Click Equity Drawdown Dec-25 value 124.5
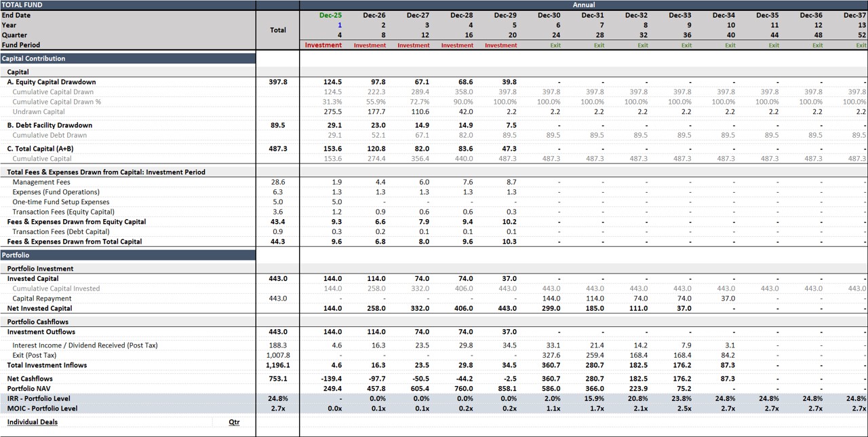Image resolution: width=868 pixels, height=437 pixels. tap(333, 82)
